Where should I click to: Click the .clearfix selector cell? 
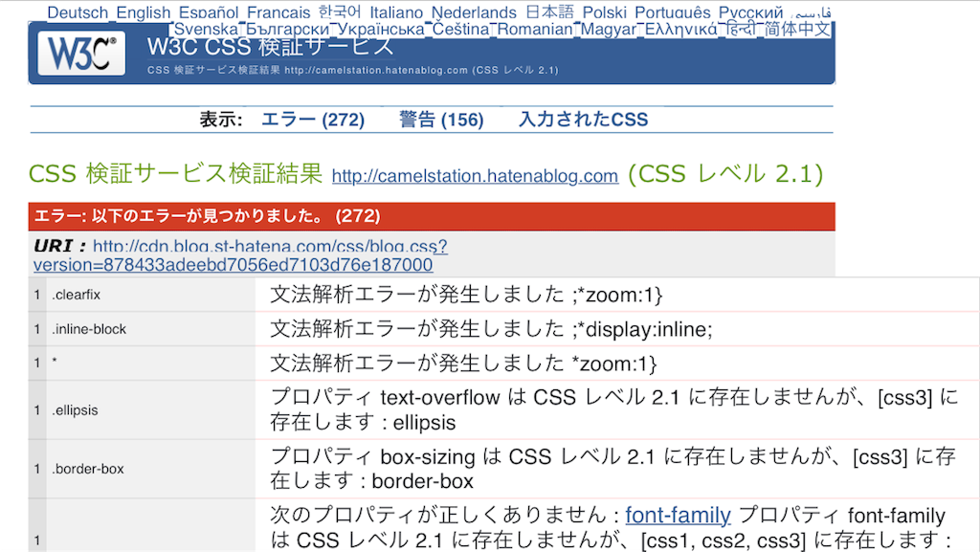(150, 295)
